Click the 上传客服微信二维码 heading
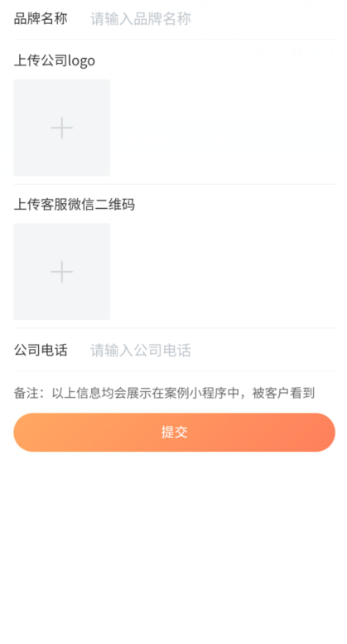Image resolution: width=347 pixels, height=644 pixels. pyautogui.click(x=75, y=204)
